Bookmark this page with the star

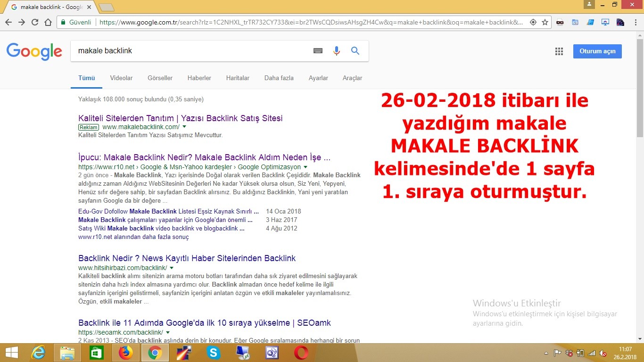coord(545,22)
